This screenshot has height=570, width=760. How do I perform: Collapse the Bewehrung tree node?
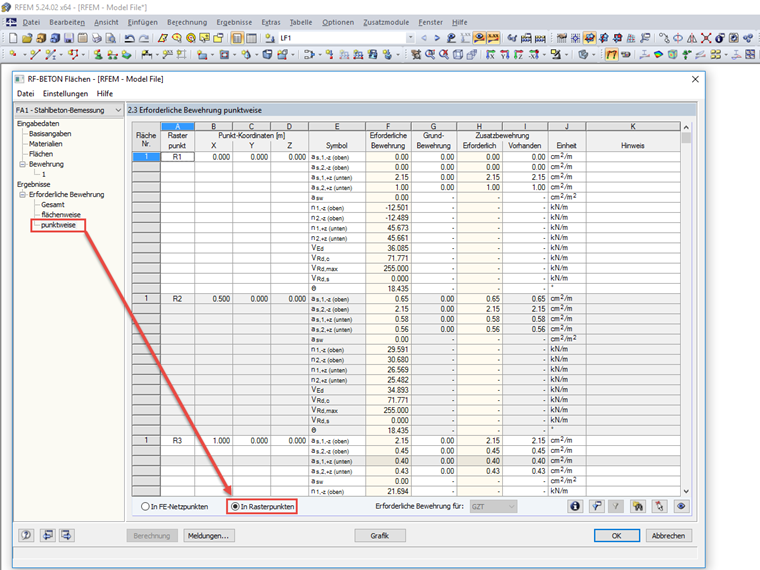click(22, 164)
